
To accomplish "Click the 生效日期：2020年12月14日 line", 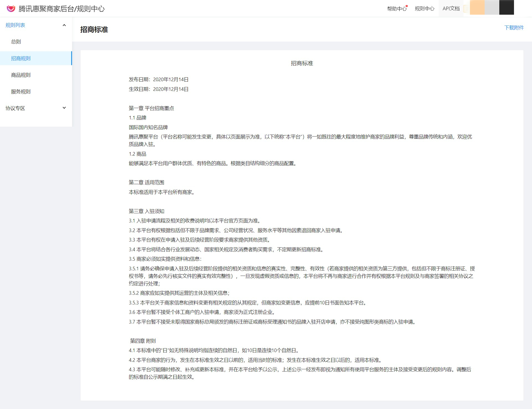I will point(158,89).
